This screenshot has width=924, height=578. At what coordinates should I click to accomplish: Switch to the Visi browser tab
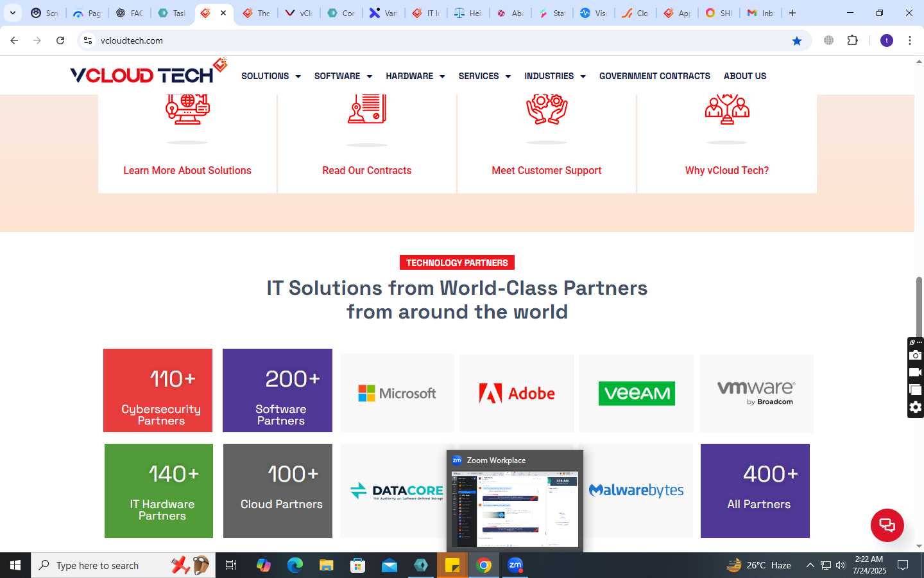pos(594,13)
